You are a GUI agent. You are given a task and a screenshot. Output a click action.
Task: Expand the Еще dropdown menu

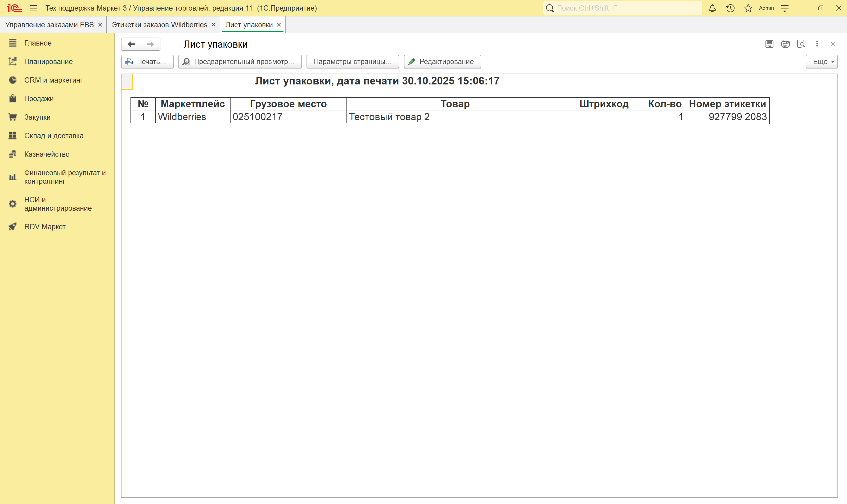(x=822, y=61)
